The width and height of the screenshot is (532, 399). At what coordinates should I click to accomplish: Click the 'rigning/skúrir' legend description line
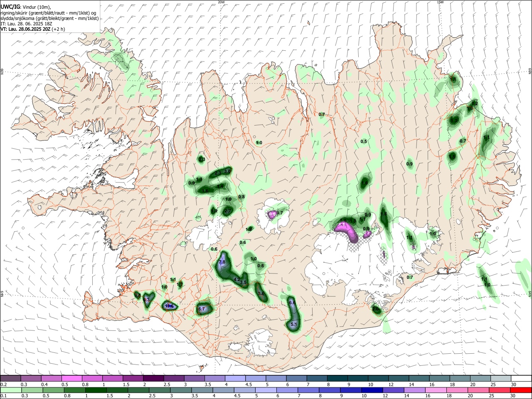[x=48, y=13]
